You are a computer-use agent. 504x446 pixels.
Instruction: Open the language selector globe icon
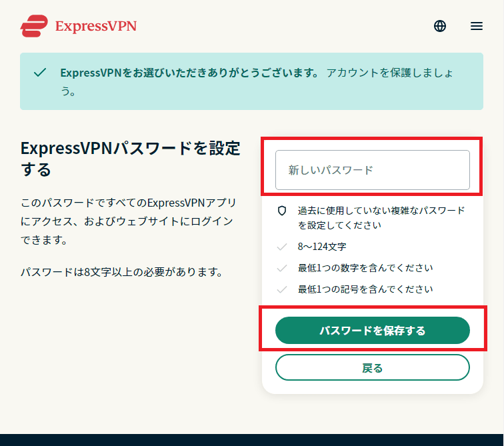(x=440, y=26)
